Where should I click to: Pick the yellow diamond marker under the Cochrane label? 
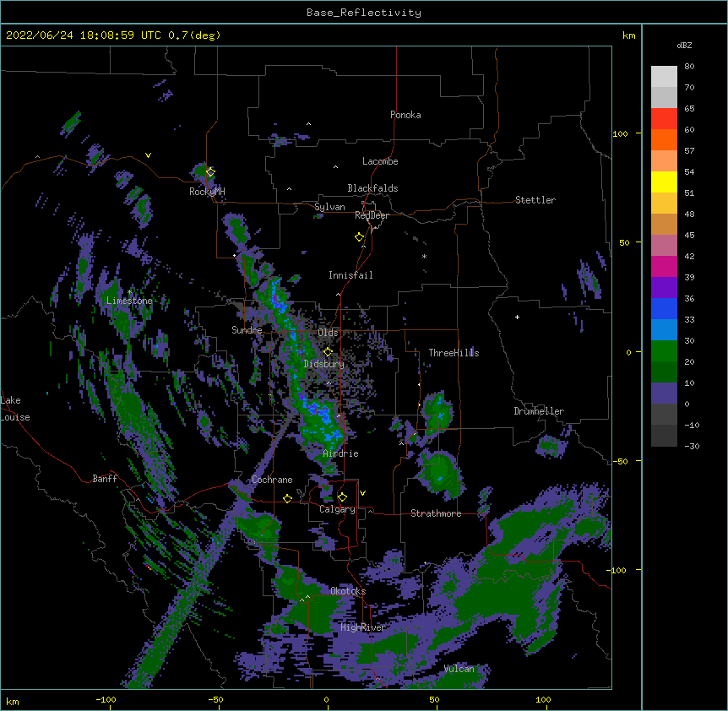click(287, 498)
